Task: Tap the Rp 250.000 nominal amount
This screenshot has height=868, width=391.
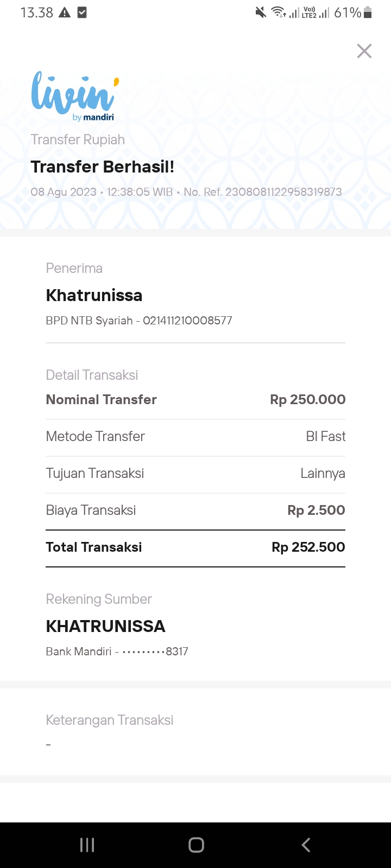Action: 307,400
